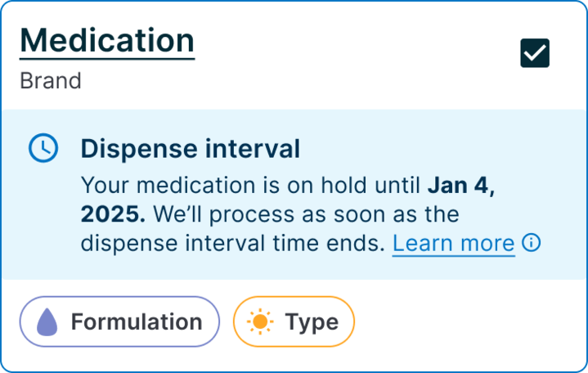
Task: Click empty white area right of Type chip
Action: tap(469, 321)
